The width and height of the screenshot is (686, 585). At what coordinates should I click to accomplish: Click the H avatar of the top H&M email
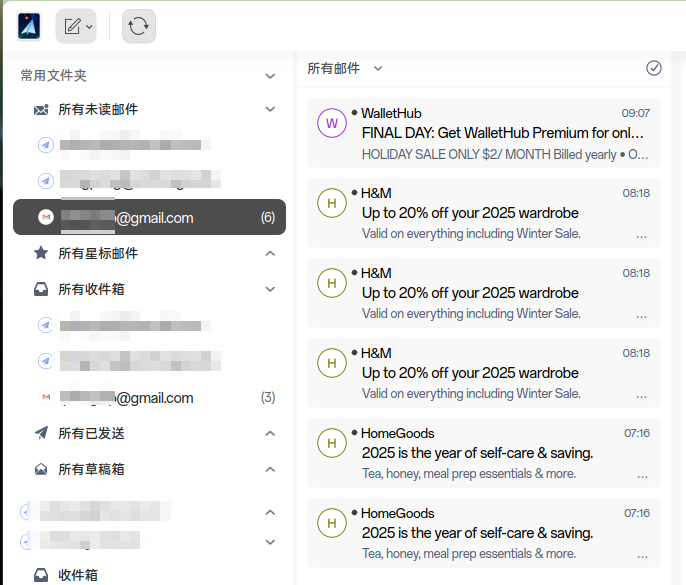click(x=332, y=203)
